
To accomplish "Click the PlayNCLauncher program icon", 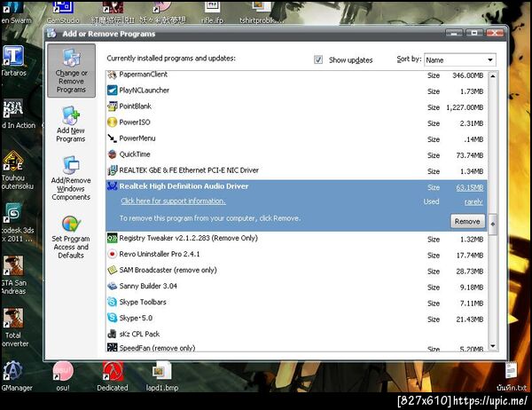I will point(112,91).
